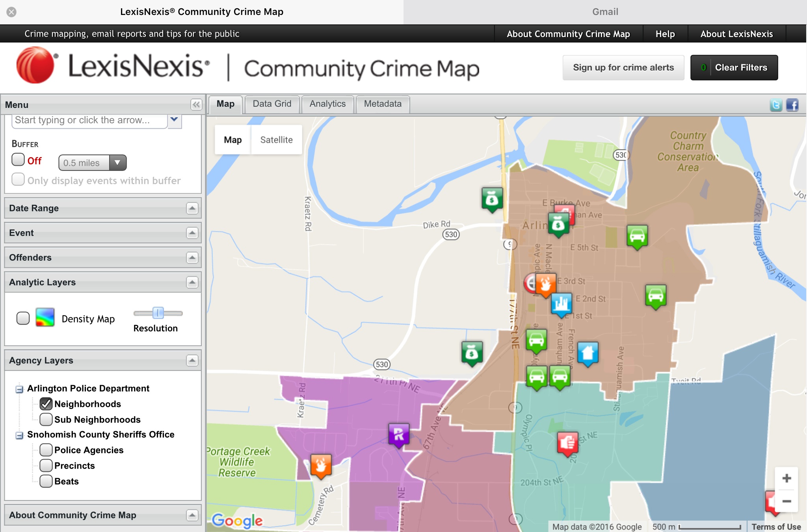The width and height of the screenshot is (807, 532).
Task: Click Sign up for crime alerts
Action: tap(623, 68)
